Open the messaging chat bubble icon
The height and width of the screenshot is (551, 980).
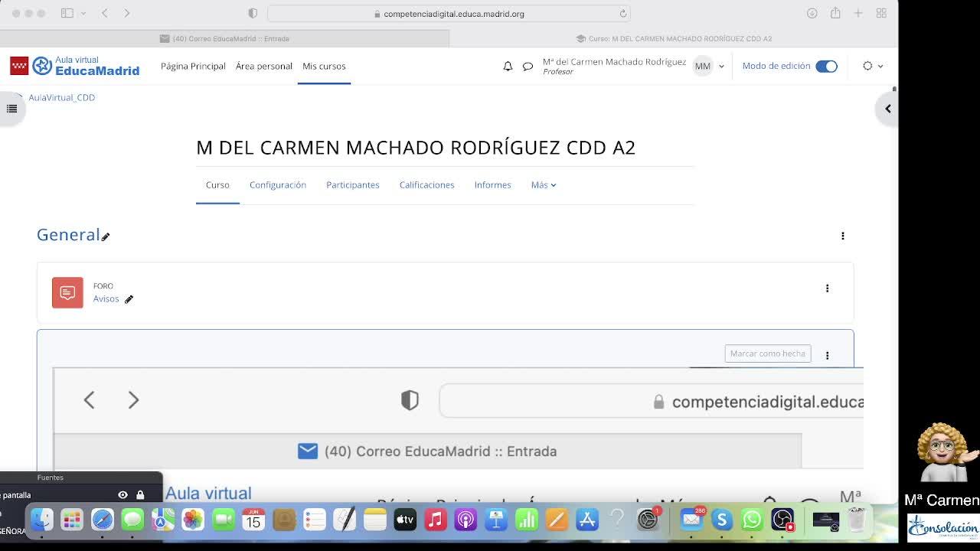click(x=528, y=67)
